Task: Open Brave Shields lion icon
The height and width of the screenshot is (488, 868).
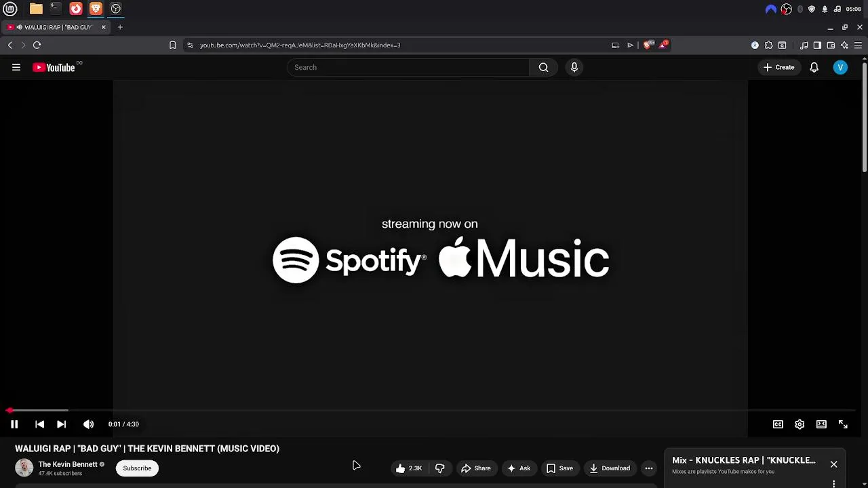Action: tap(648, 45)
